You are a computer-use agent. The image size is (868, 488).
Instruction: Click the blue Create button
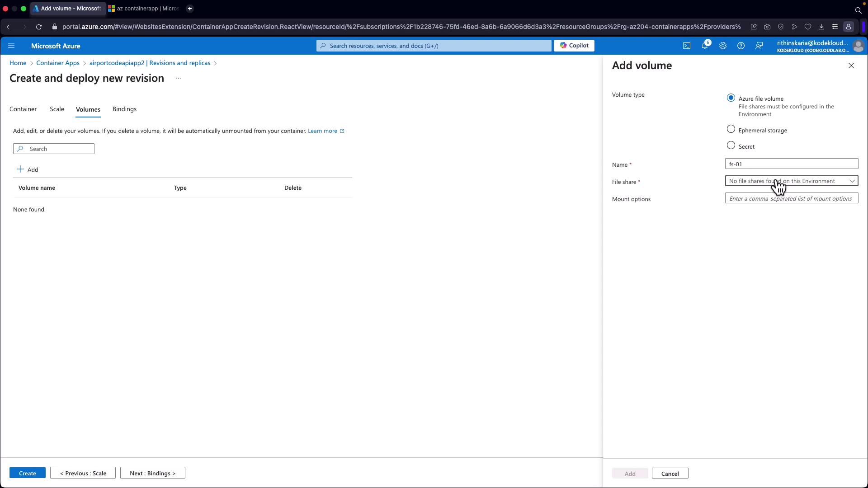[27, 473]
